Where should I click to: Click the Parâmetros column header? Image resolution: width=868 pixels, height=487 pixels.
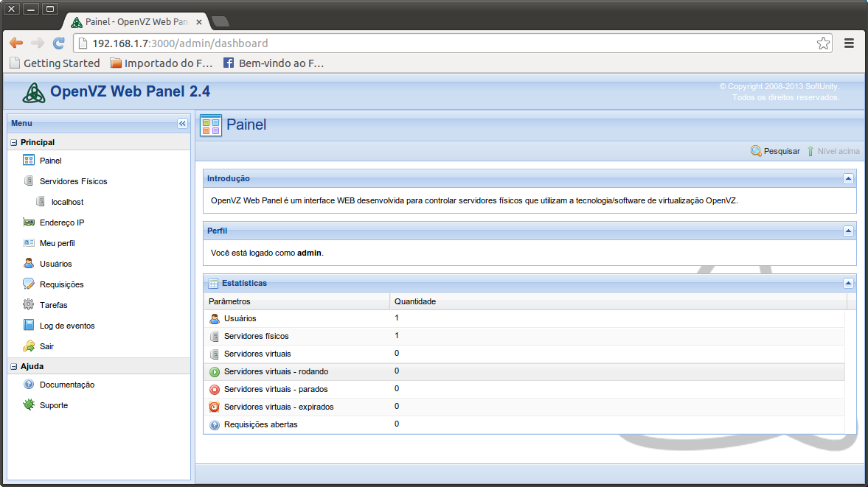click(x=296, y=301)
